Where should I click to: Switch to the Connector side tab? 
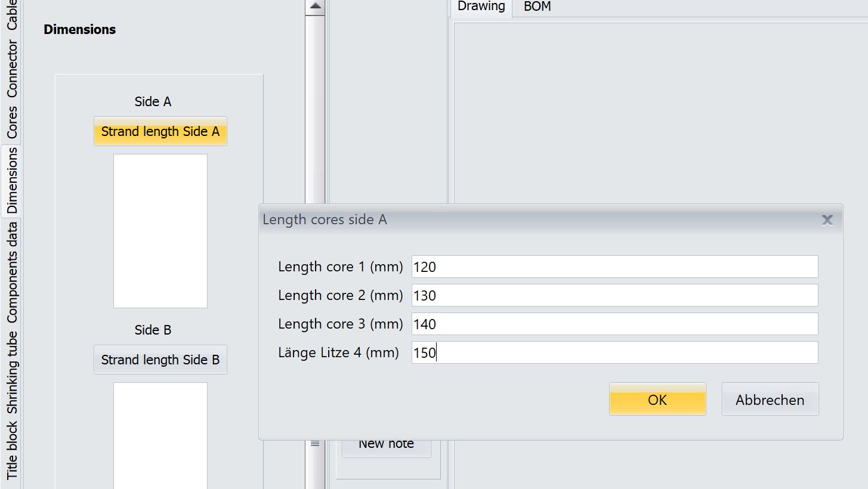(x=11, y=70)
